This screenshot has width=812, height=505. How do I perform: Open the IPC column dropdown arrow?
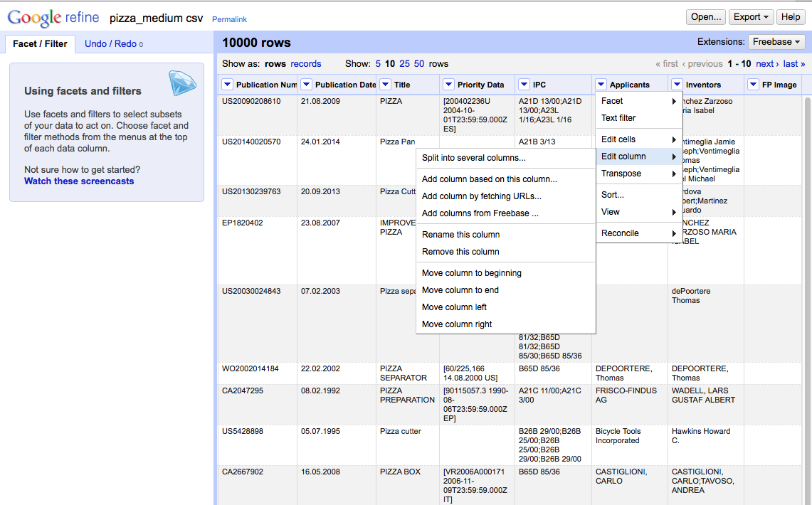click(524, 85)
